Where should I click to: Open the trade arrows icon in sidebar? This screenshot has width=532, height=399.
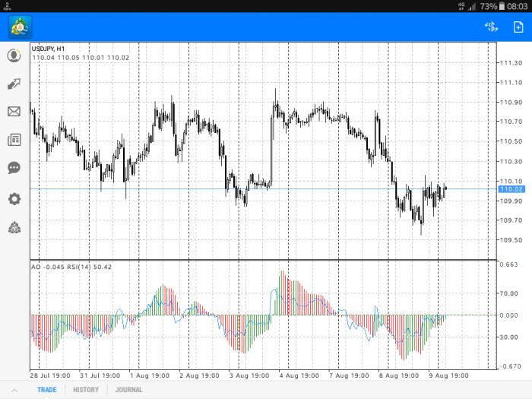(14, 84)
